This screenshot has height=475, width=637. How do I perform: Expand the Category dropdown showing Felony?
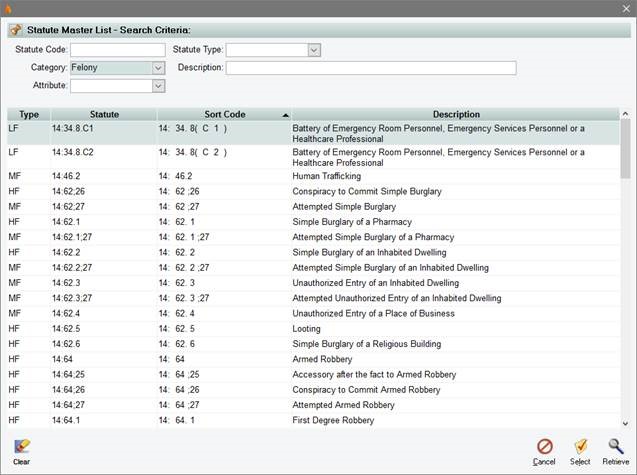pos(158,68)
